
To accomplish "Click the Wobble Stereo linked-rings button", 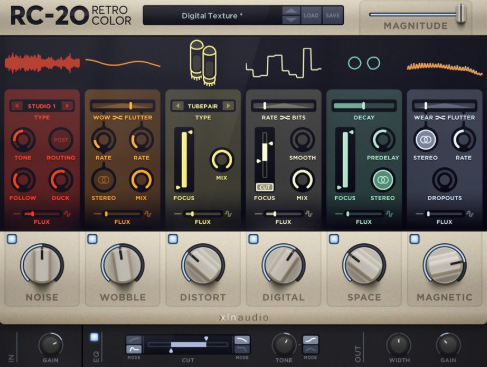I will coord(104,180).
